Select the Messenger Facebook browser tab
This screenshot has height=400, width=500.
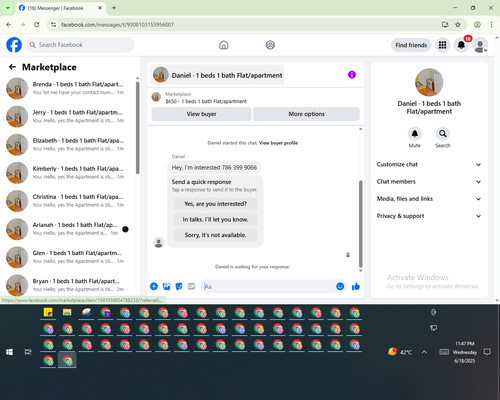point(61,8)
